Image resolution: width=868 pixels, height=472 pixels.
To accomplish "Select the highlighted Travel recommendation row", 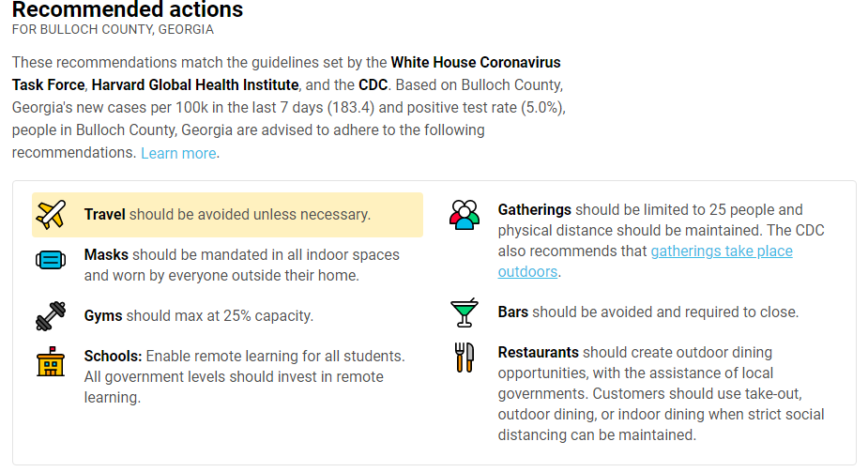I will coord(227,215).
